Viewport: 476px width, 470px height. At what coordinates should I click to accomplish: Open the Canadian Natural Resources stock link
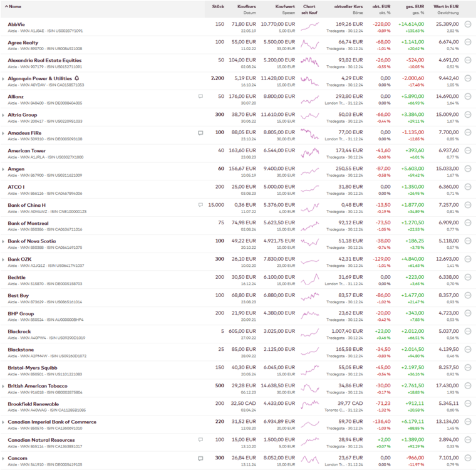tap(41, 440)
